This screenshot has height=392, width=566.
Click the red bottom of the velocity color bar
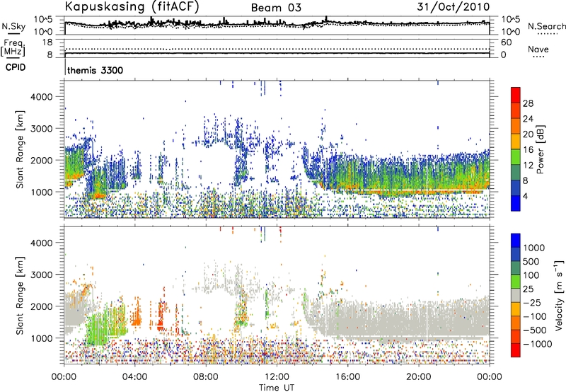(x=516, y=350)
